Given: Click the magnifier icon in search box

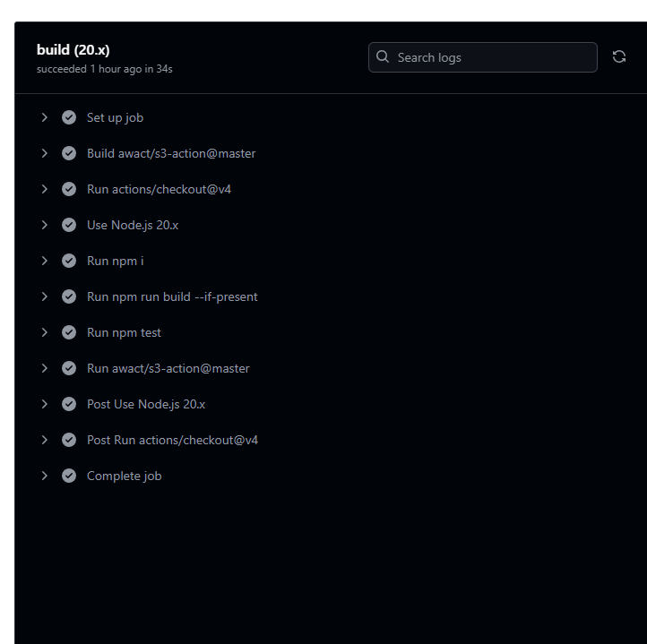Looking at the screenshot, I should tap(383, 57).
